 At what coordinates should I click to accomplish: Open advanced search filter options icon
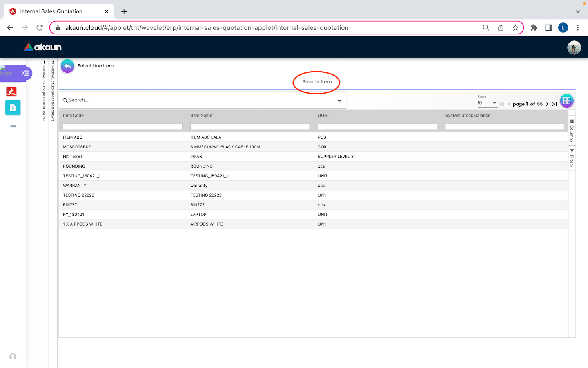339,100
